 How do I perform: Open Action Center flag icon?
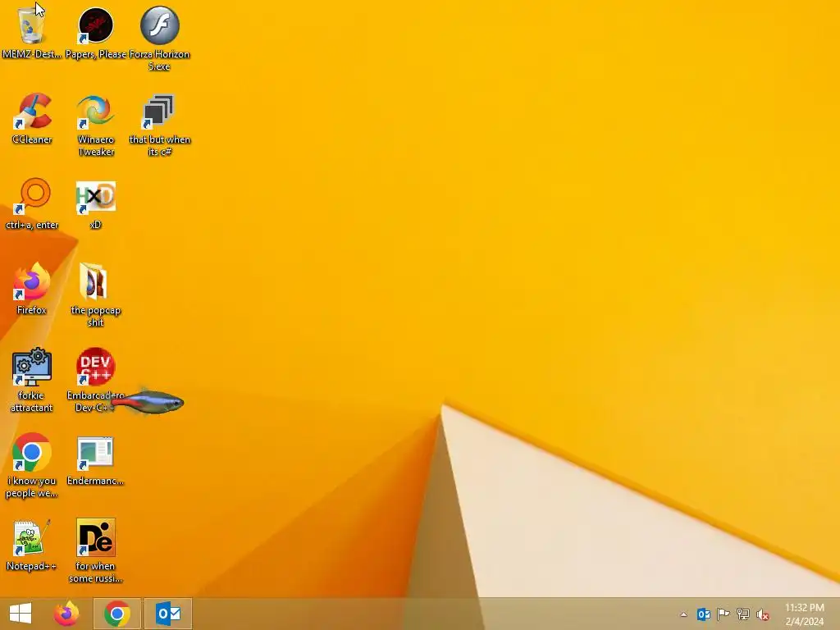[x=724, y=614]
